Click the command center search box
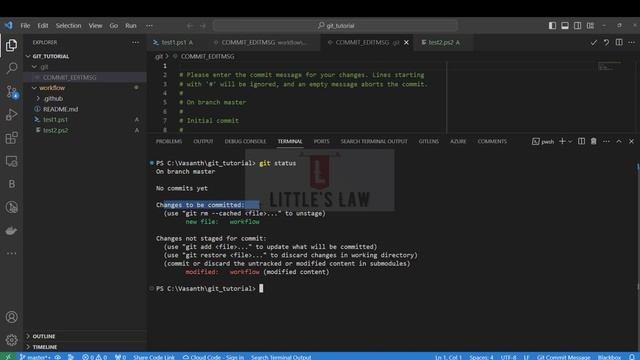Screen dimensions: 640x360 click(335, 26)
